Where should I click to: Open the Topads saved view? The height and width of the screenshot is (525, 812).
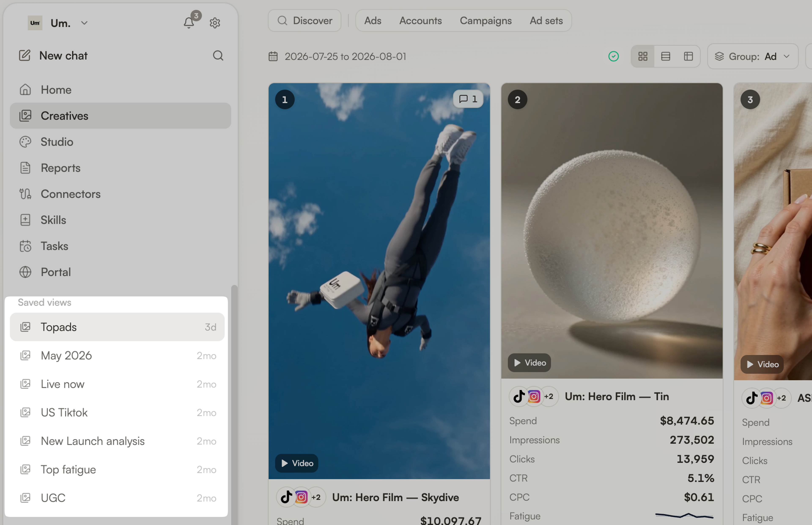[x=117, y=327]
